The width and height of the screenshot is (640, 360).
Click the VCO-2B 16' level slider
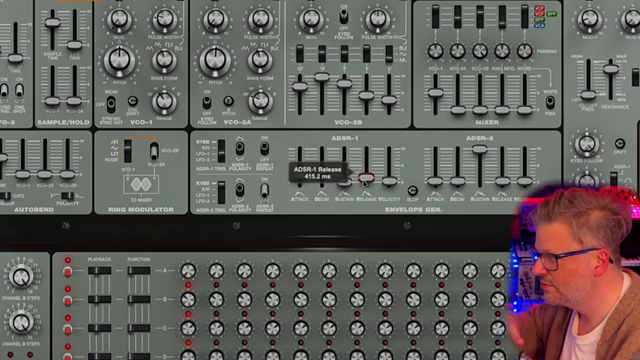(322, 77)
